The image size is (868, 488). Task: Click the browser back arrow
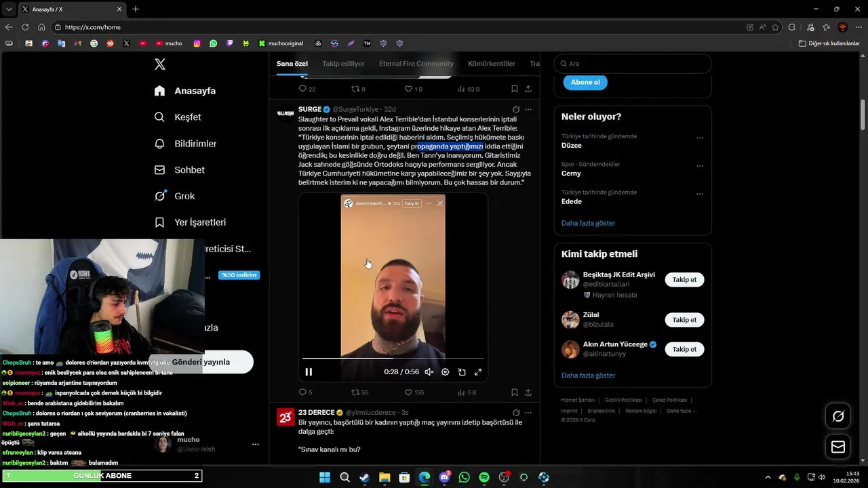point(9,27)
